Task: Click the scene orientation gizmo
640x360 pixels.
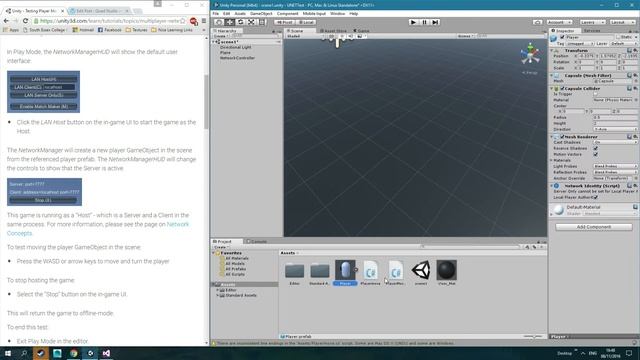Action: click(x=530, y=54)
